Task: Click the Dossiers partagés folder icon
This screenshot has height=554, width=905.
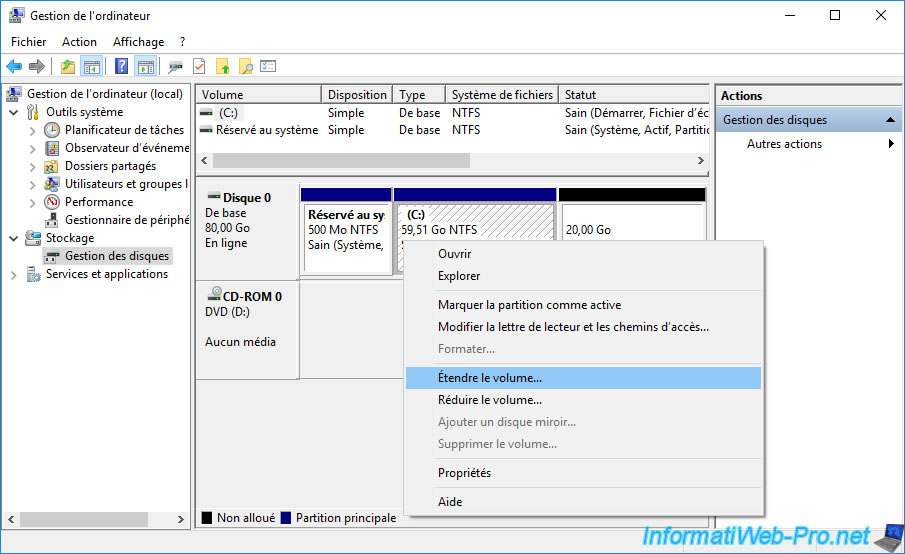Action: [52, 166]
